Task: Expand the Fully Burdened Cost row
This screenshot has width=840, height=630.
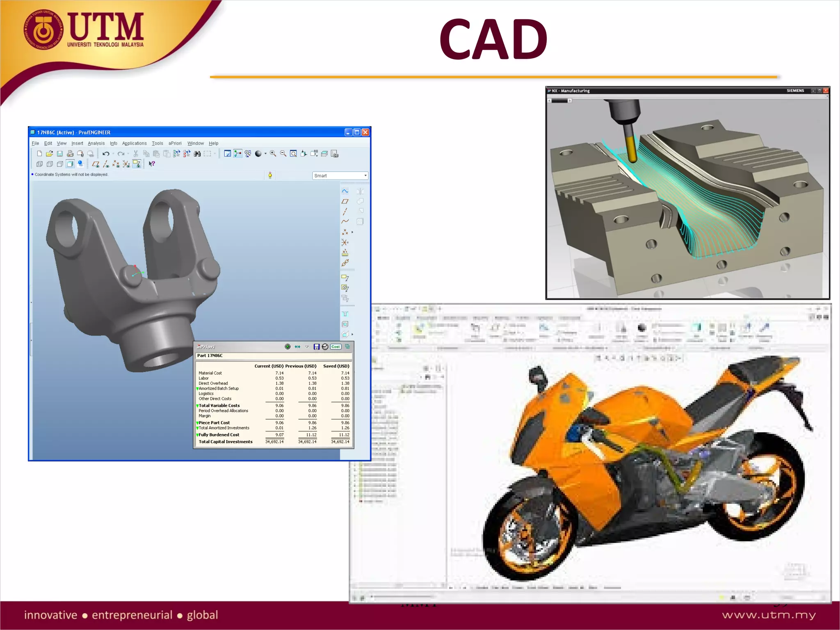Action: tap(197, 435)
